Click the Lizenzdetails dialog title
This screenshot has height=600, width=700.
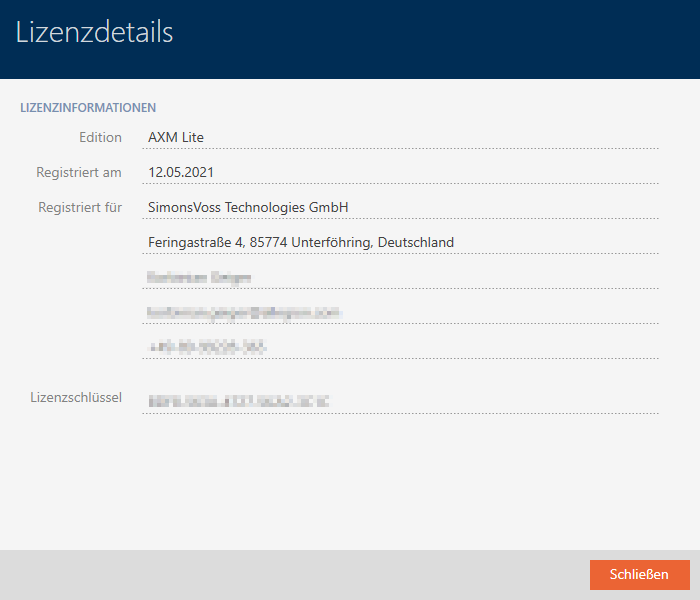[95, 32]
